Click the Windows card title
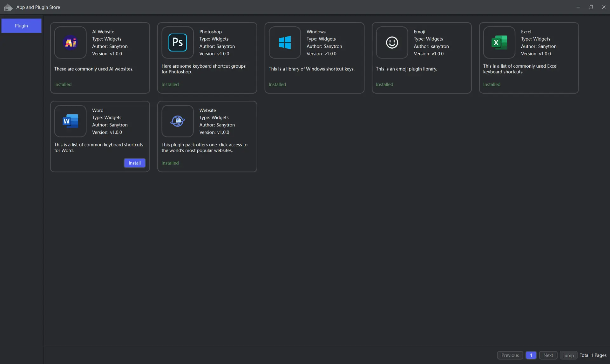The image size is (610, 364). (316, 32)
